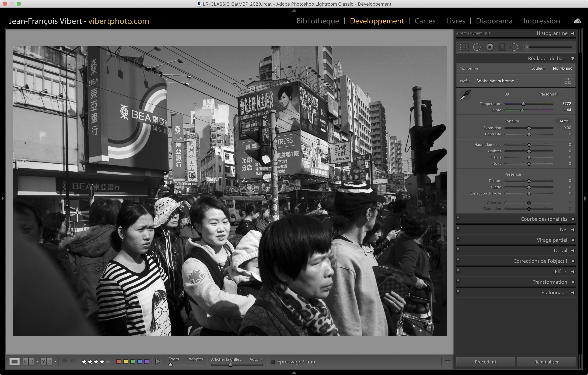
Task: Click the Réinitialiser button
Action: [546, 362]
